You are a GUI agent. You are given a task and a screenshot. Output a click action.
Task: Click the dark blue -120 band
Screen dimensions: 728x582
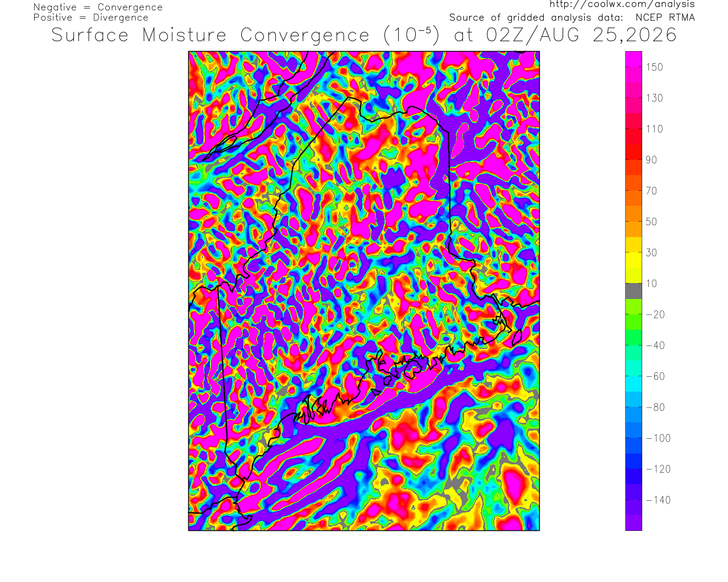[x=634, y=469]
